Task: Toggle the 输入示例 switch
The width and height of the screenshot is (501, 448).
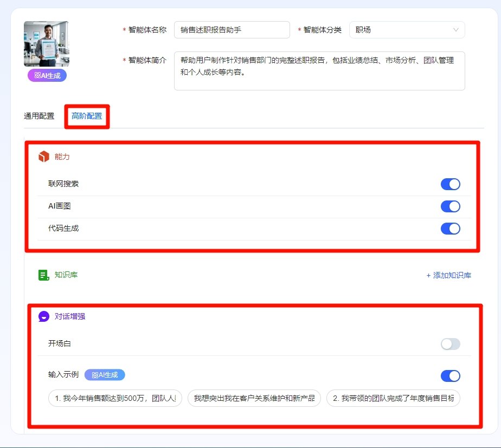Action: pyautogui.click(x=451, y=374)
